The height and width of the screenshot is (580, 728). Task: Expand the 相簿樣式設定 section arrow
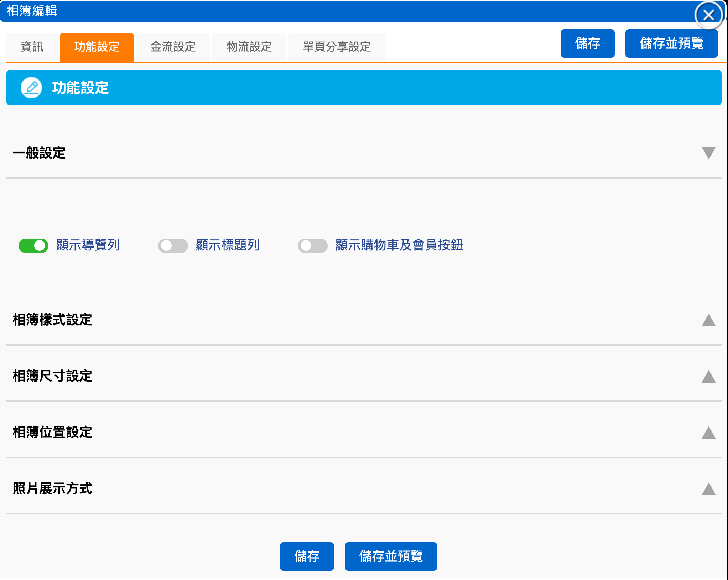point(709,320)
